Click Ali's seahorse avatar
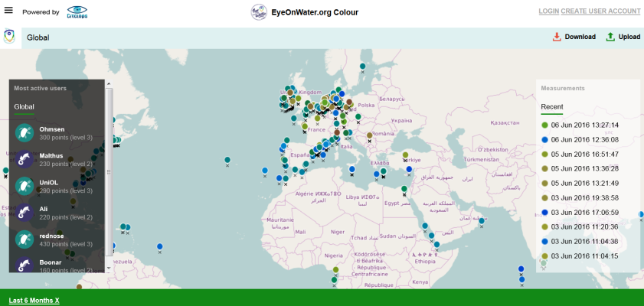The height and width of the screenshot is (306, 644). (x=25, y=213)
